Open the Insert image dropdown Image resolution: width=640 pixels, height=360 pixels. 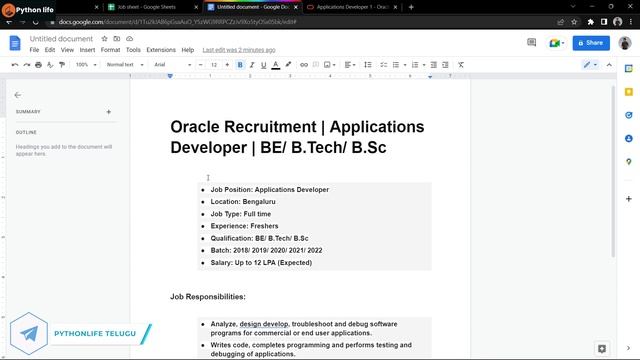pos(330,65)
